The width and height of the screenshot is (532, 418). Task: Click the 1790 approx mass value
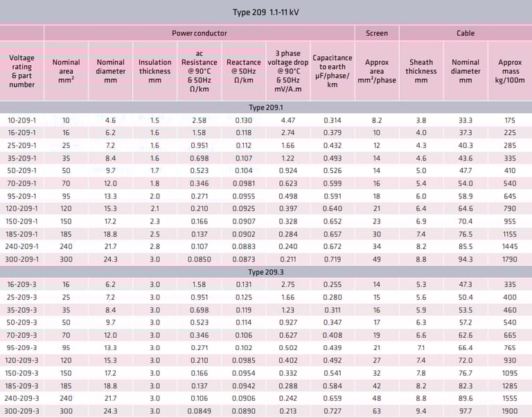coord(510,259)
